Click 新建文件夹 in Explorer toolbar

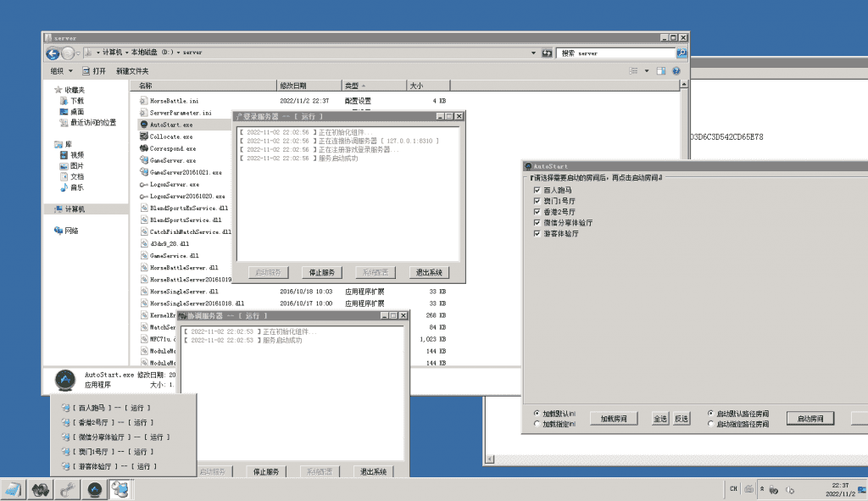pyautogui.click(x=132, y=71)
